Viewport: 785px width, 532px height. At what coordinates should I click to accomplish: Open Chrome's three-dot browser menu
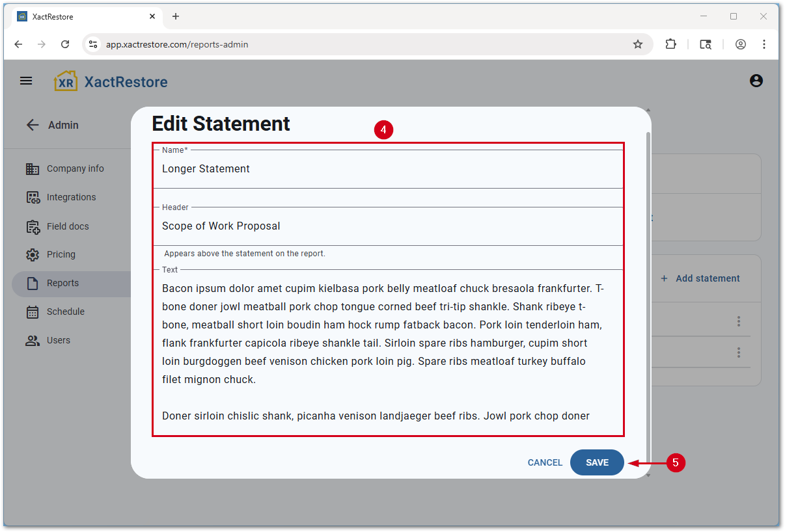click(764, 44)
